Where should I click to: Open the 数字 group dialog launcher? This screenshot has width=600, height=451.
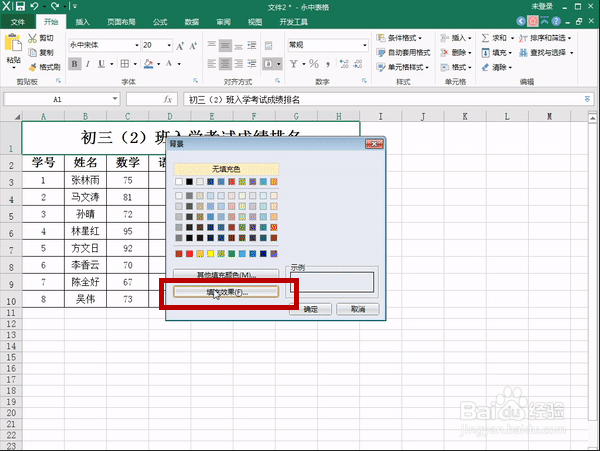[x=364, y=81]
